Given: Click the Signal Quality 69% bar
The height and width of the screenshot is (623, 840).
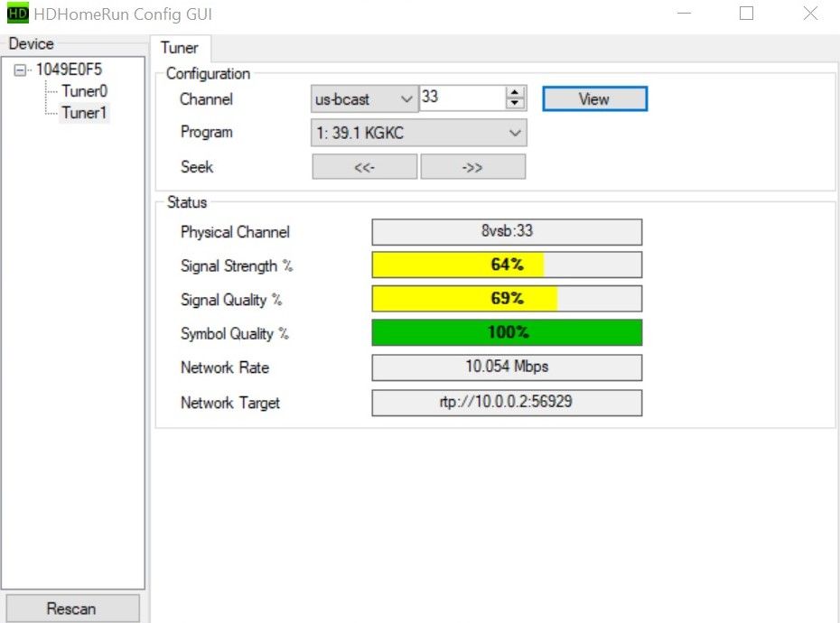Looking at the screenshot, I should (x=507, y=298).
